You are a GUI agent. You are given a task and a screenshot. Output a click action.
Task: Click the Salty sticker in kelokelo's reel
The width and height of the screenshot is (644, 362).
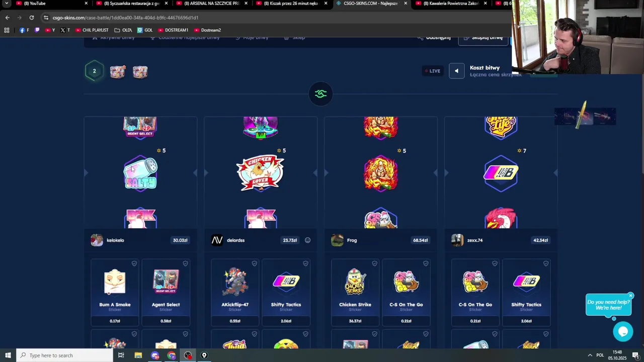point(140,173)
